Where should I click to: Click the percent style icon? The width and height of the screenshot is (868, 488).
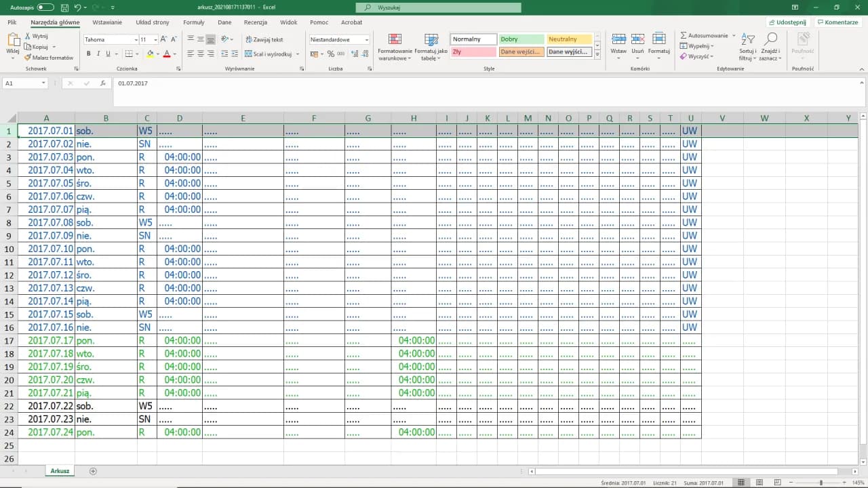point(331,54)
